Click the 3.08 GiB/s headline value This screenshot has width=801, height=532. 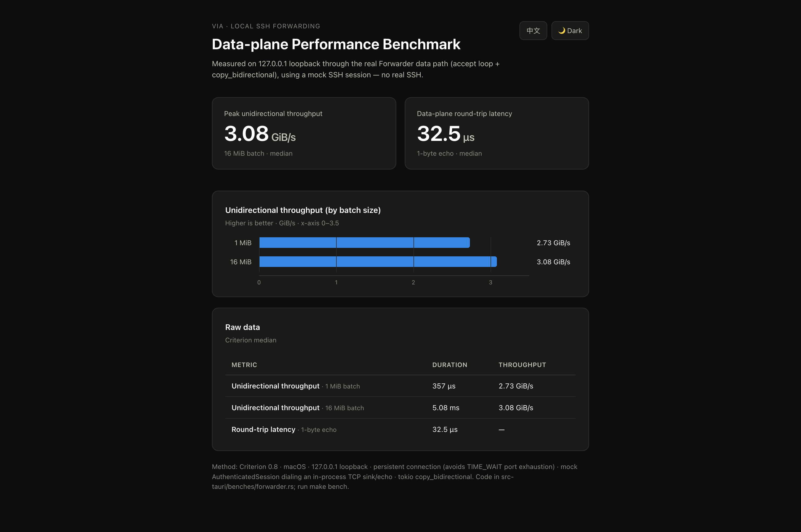[x=260, y=133]
